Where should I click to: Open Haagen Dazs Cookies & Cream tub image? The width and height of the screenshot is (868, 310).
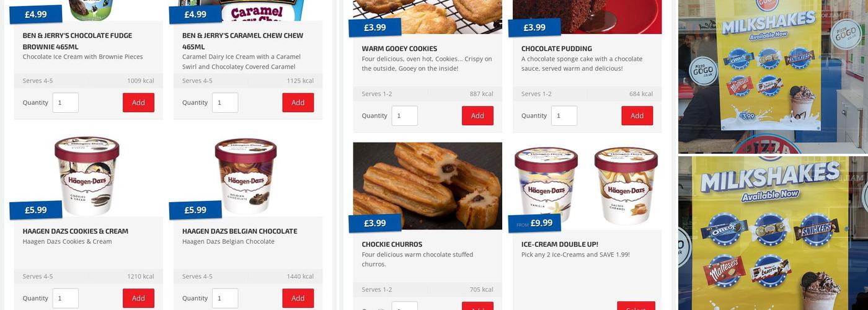(x=88, y=176)
